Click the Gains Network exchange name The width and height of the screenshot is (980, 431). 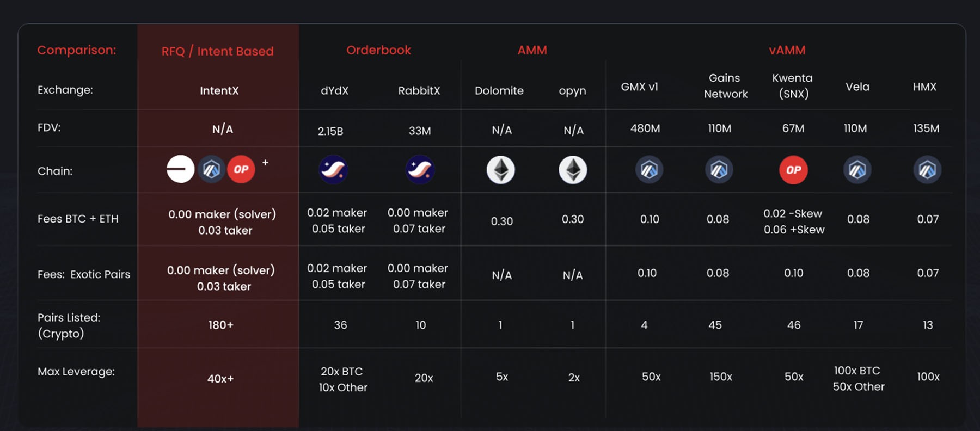pos(725,86)
